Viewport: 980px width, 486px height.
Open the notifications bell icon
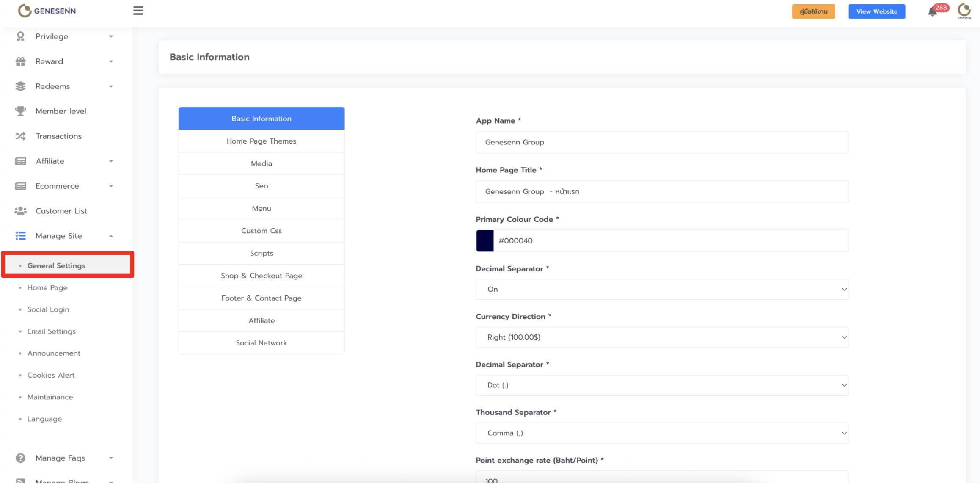pyautogui.click(x=932, y=12)
